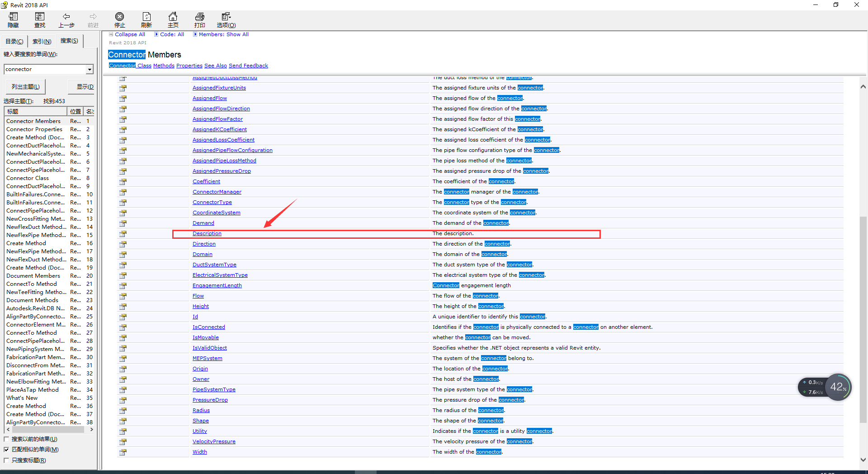
Task: Click the property icon beside Radius
Action: 123,410
